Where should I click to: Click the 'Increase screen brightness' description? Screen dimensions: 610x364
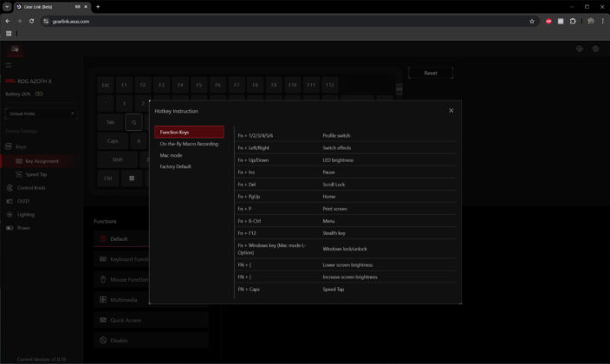350,277
